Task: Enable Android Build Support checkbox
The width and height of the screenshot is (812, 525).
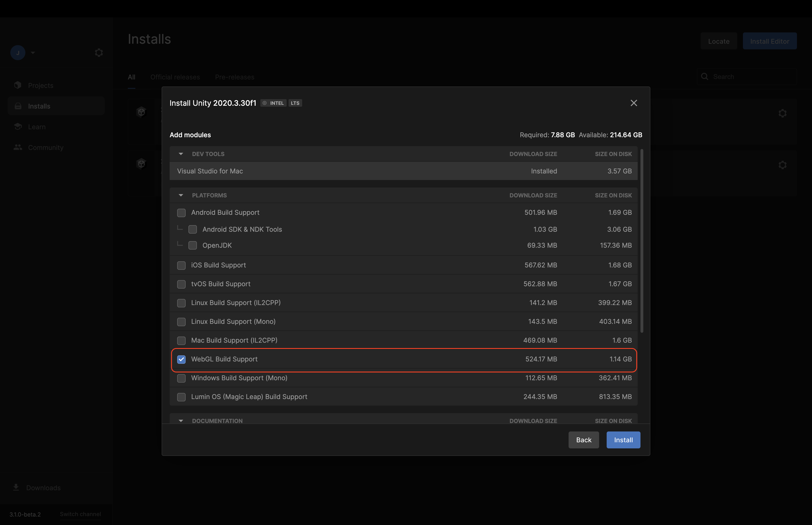Action: (181, 213)
